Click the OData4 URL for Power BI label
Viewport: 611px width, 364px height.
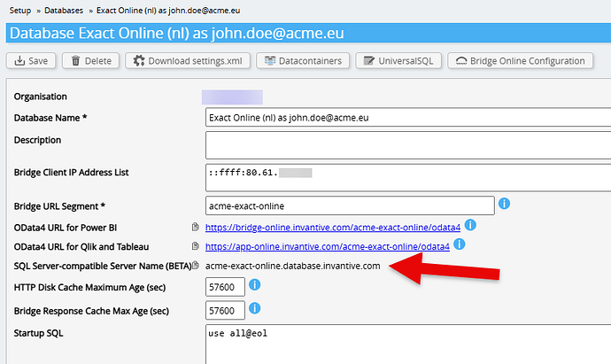coord(66,228)
